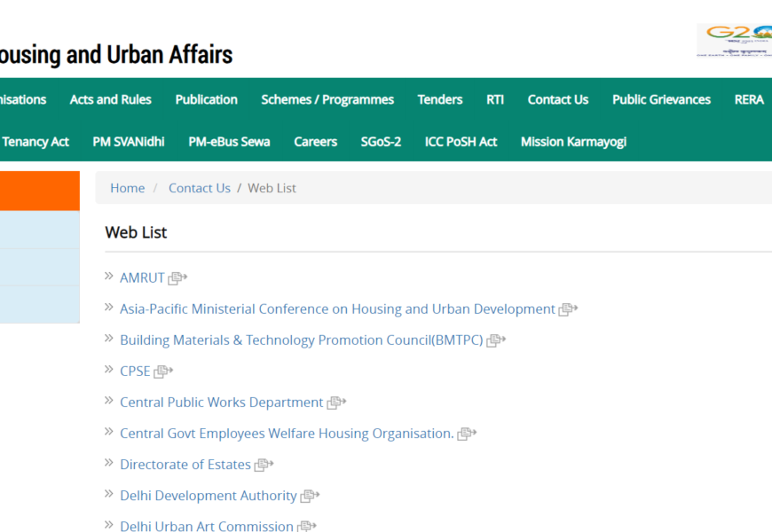Click external-link icon next to AMRUT

pyautogui.click(x=177, y=278)
